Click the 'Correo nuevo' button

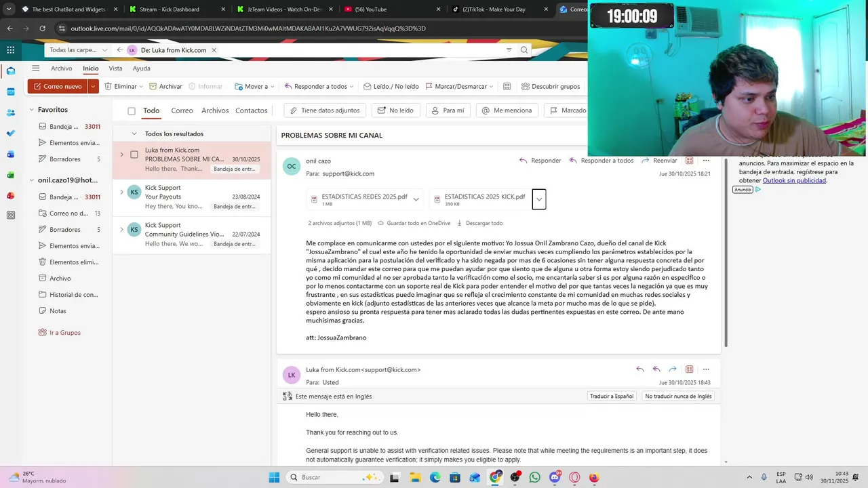[58, 86]
